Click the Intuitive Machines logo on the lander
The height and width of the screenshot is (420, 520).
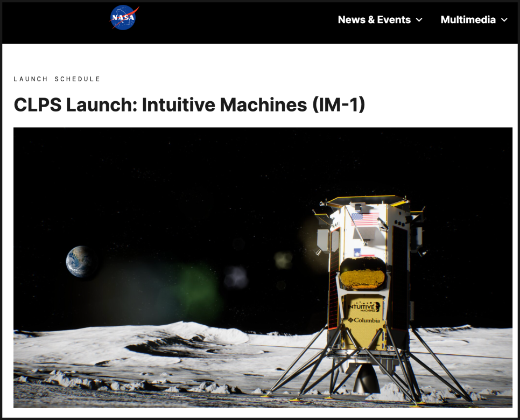[x=364, y=307]
